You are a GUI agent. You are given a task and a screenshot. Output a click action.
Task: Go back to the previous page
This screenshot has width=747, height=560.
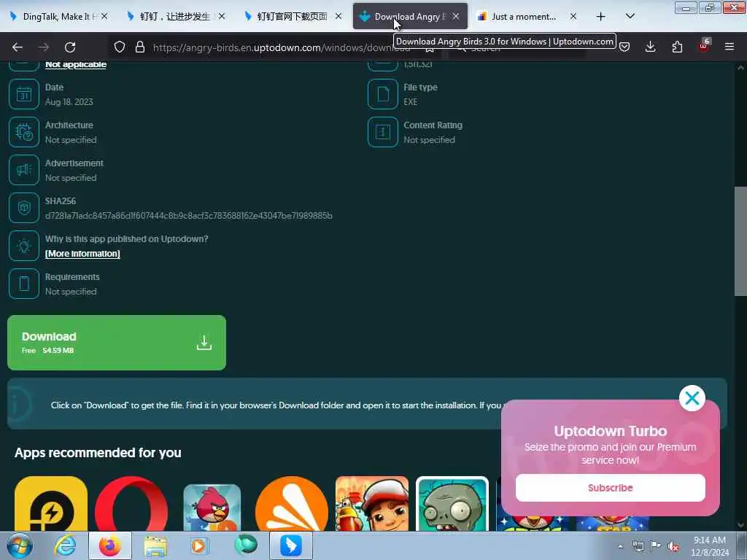(x=18, y=47)
